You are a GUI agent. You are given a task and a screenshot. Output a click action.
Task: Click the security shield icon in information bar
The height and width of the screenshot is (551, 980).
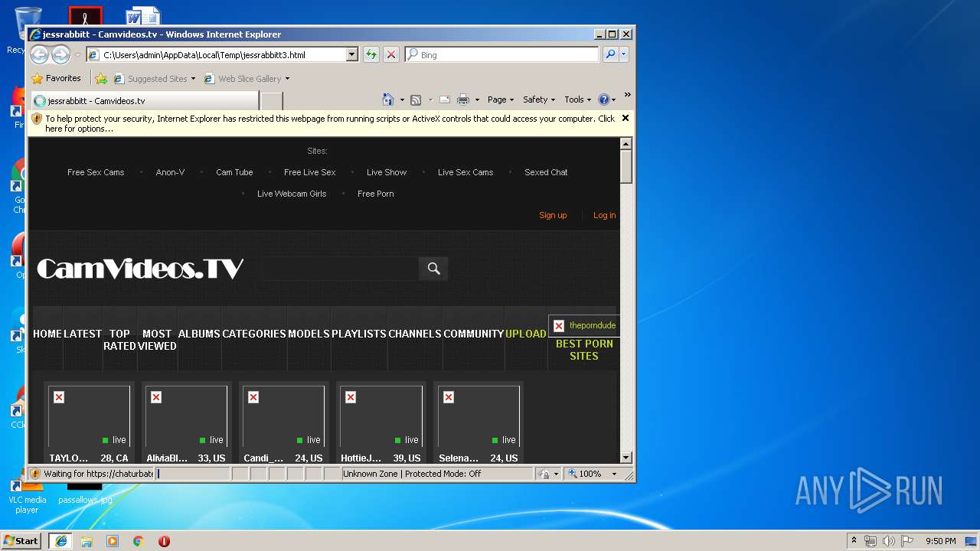37,119
